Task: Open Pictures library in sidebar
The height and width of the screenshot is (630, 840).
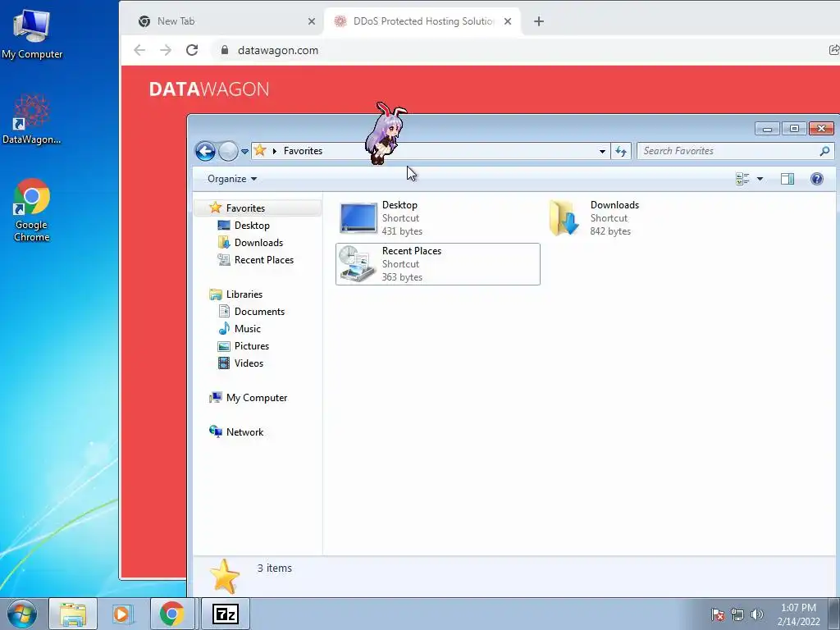Action: tap(251, 345)
